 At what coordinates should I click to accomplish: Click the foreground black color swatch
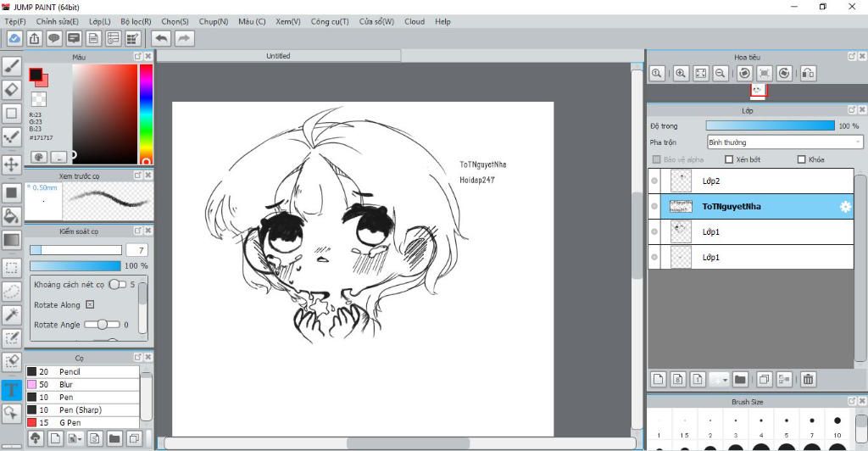click(x=36, y=74)
